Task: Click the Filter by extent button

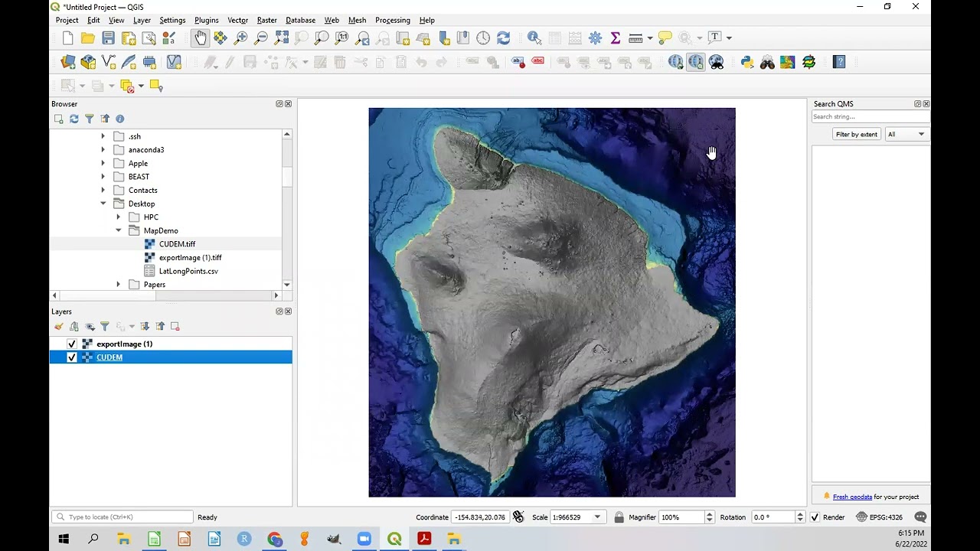Action: coord(857,134)
